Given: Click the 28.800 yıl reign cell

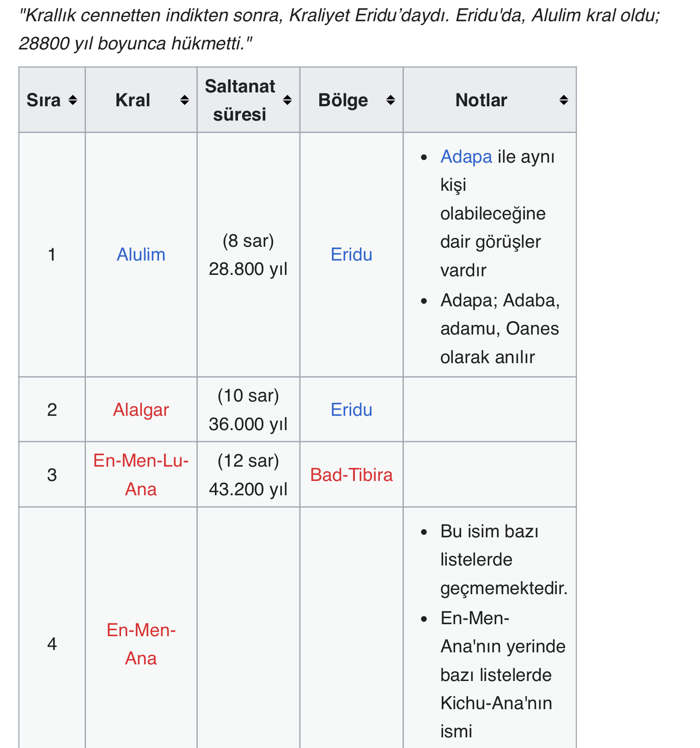Looking at the screenshot, I should pos(248,269).
